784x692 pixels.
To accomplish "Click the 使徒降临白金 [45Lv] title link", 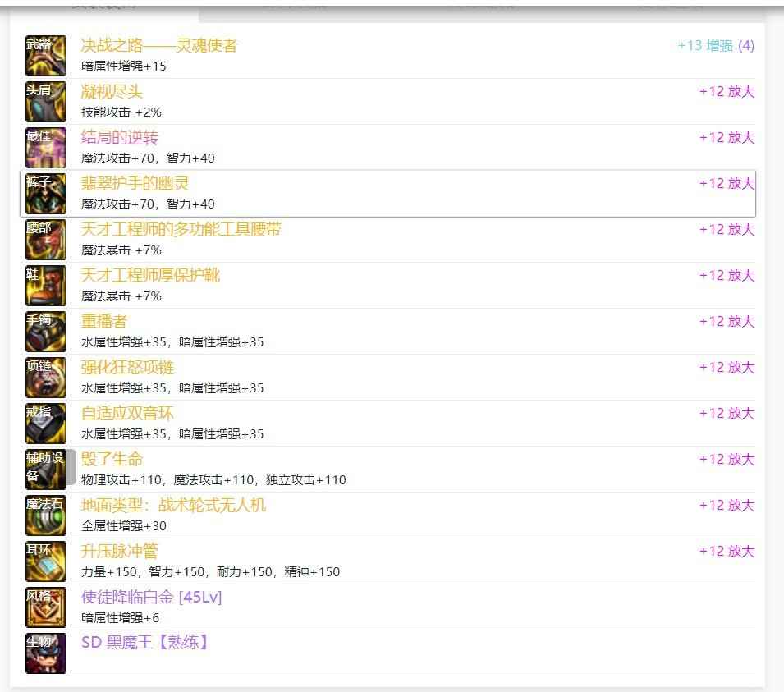I will [151, 598].
